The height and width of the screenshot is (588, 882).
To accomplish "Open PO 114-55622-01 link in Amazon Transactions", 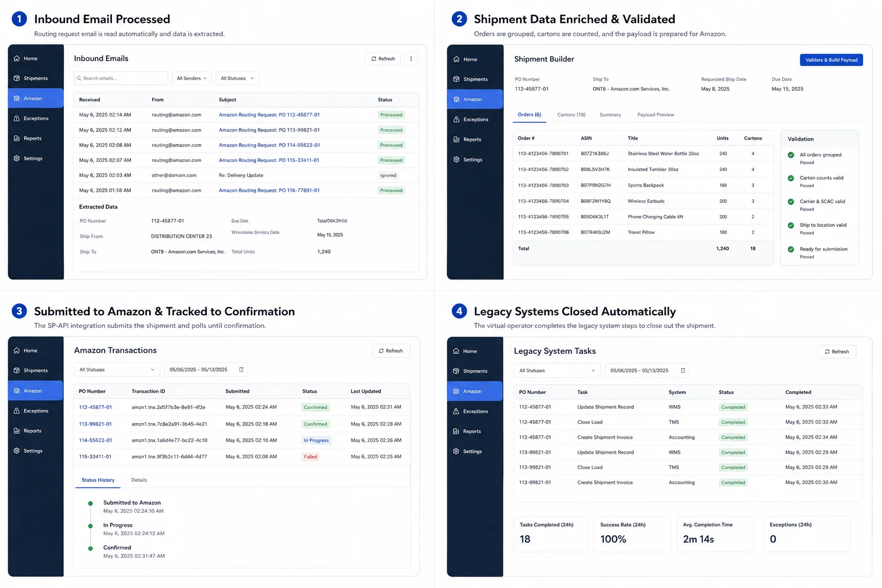I will coord(95,440).
